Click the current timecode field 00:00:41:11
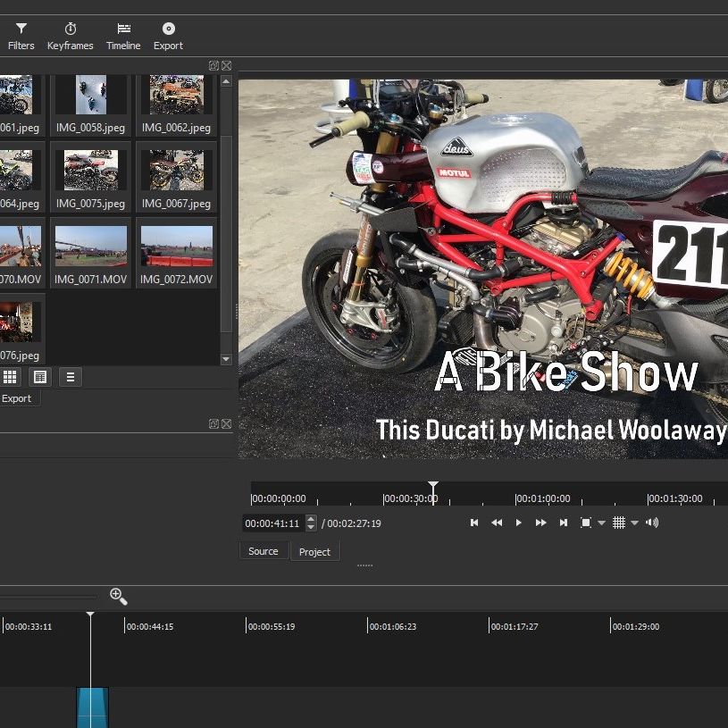The image size is (728, 728). [x=272, y=523]
